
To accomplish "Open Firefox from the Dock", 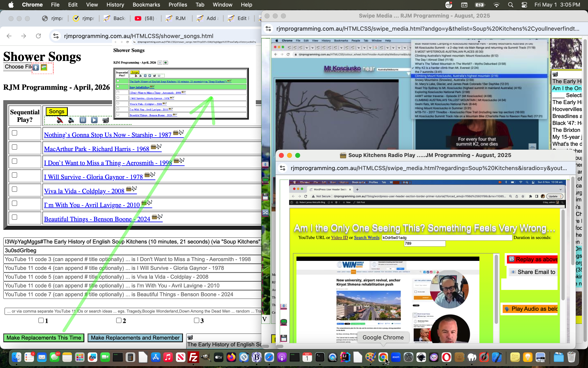I will 231,357.
